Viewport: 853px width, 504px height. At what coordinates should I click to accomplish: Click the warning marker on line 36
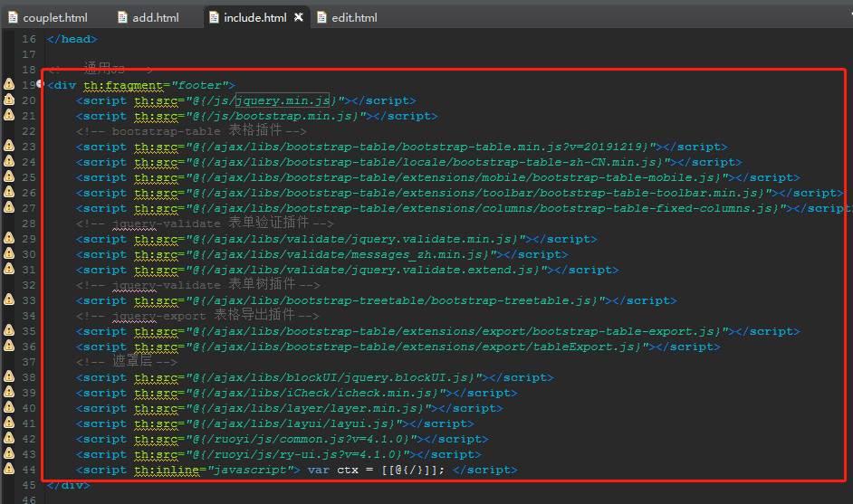pos(9,346)
